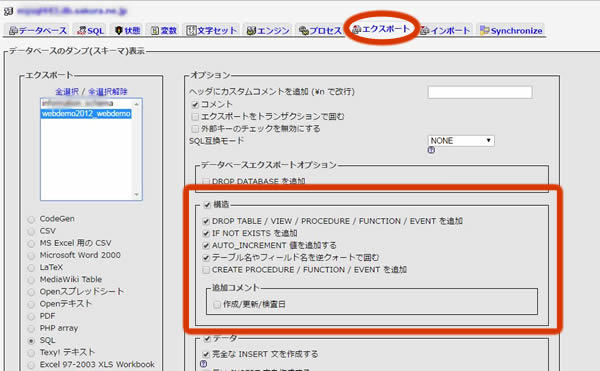
Task: Toggle AUTO_INCREMENT 値を追加する
Action: tap(206, 246)
